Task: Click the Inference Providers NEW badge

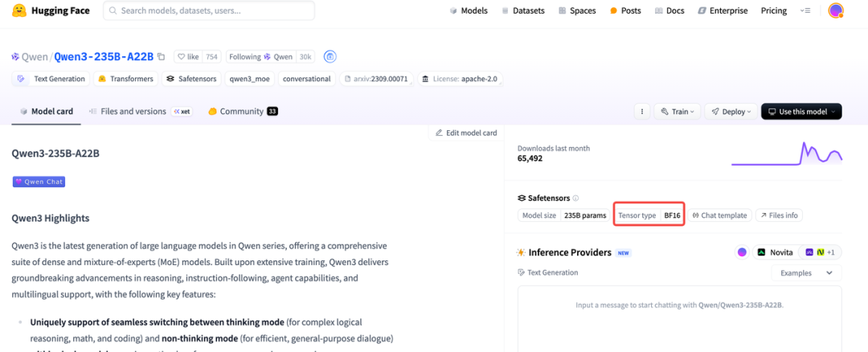Action: [624, 253]
